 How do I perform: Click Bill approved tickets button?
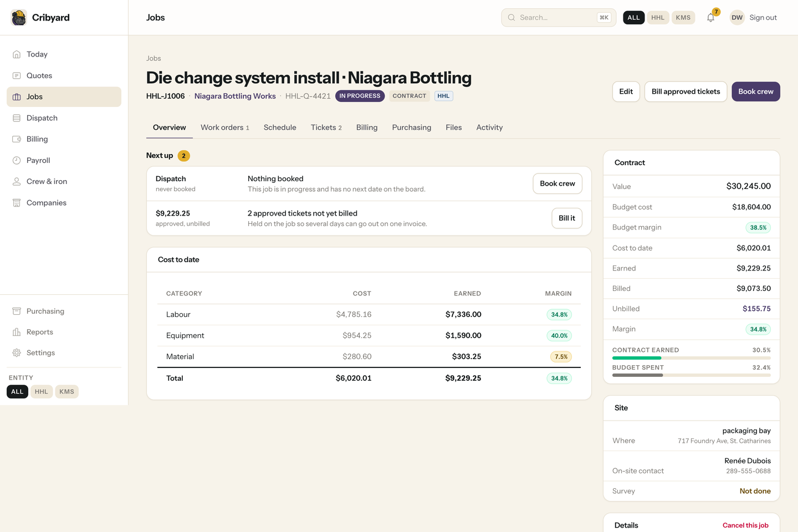pyautogui.click(x=686, y=91)
